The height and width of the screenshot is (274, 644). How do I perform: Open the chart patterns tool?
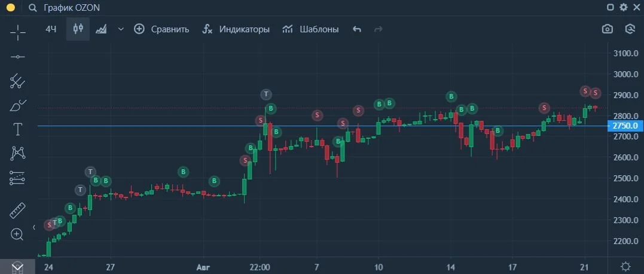coord(18,153)
